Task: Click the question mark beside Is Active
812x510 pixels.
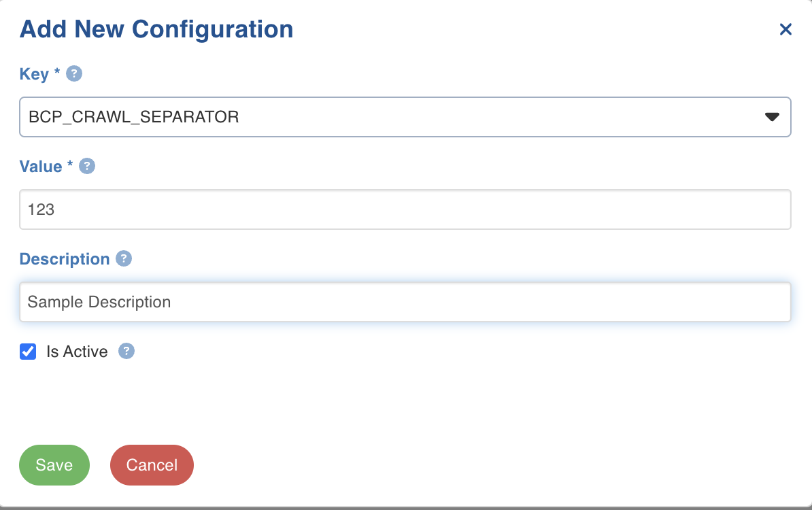Action: [126, 351]
